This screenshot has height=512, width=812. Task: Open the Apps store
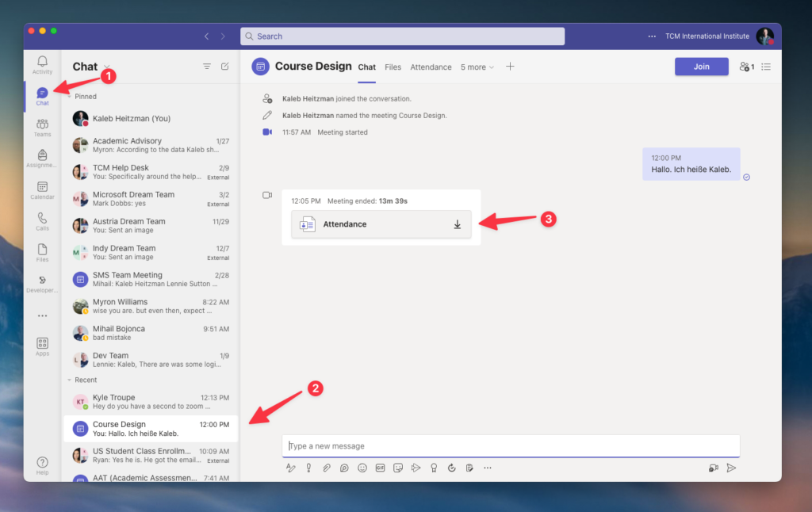(43, 346)
